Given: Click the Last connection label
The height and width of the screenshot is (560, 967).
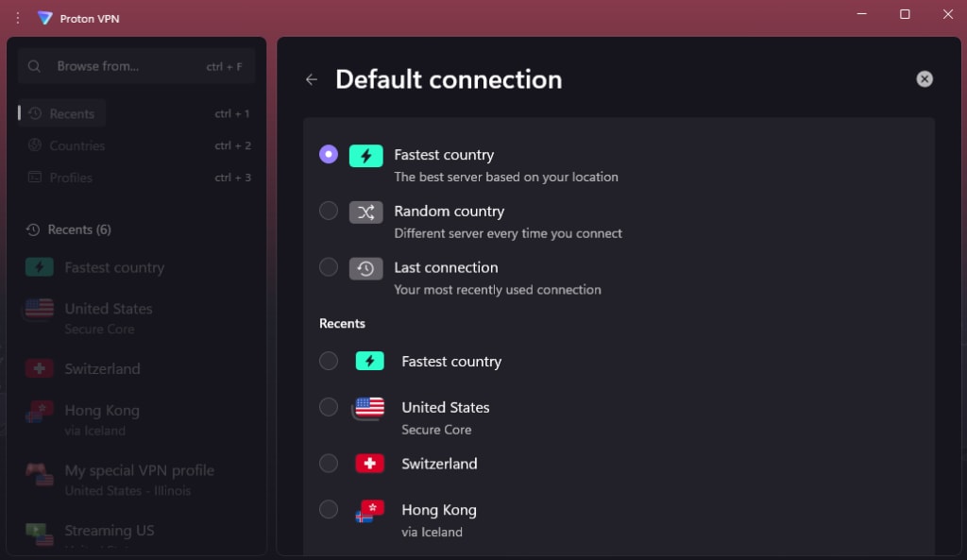Looking at the screenshot, I should coord(446,267).
